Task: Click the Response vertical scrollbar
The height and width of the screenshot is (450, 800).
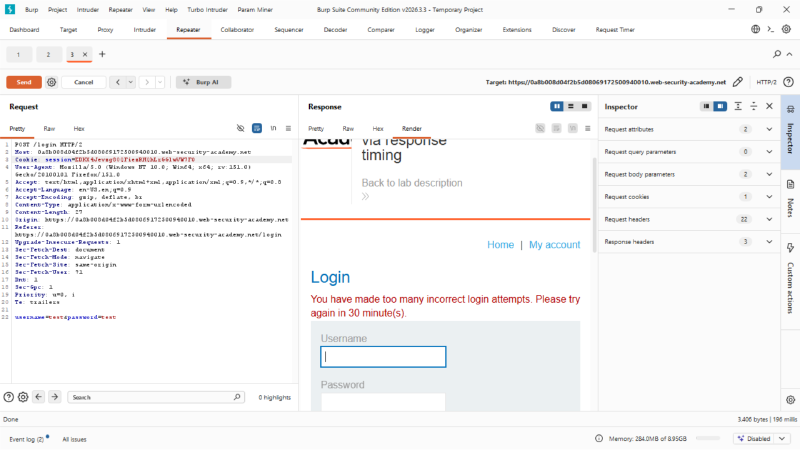Action: click(594, 205)
